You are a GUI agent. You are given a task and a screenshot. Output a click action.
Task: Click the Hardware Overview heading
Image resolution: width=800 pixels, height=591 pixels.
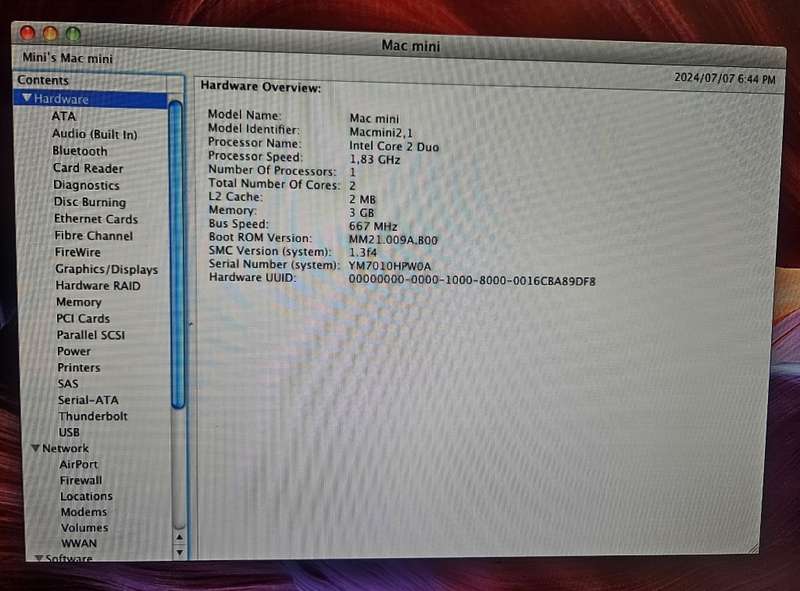(x=260, y=86)
